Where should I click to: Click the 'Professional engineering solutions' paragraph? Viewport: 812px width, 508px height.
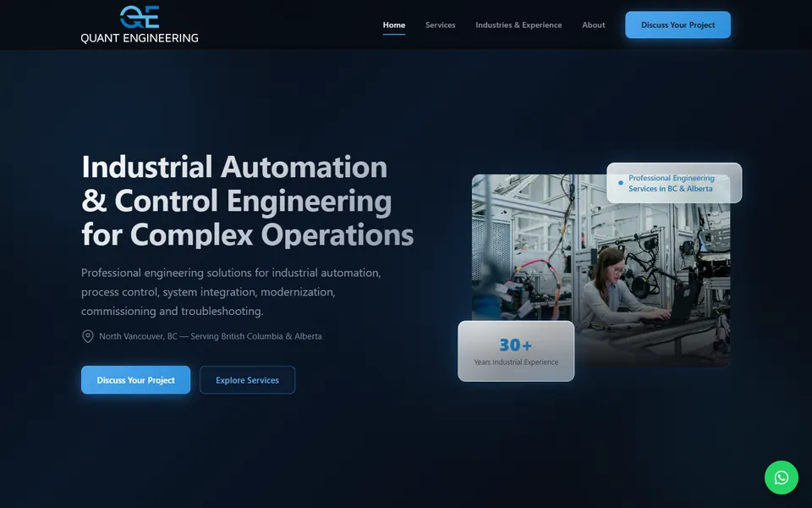click(x=231, y=292)
